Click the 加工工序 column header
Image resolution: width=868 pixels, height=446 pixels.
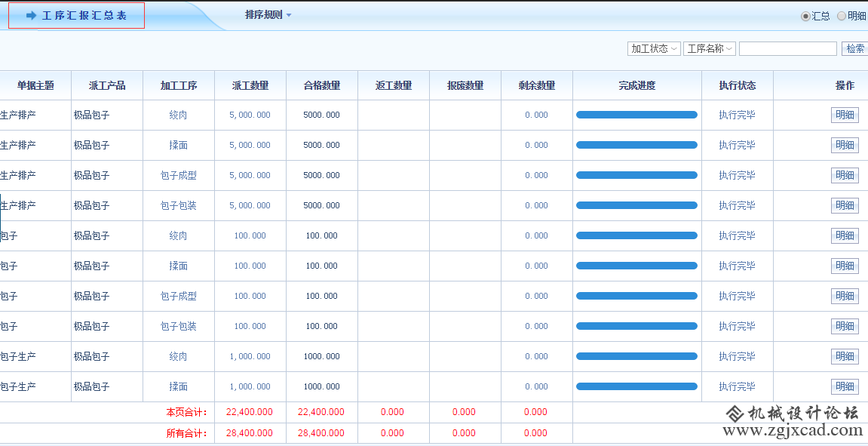pyautogui.click(x=179, y=85)
